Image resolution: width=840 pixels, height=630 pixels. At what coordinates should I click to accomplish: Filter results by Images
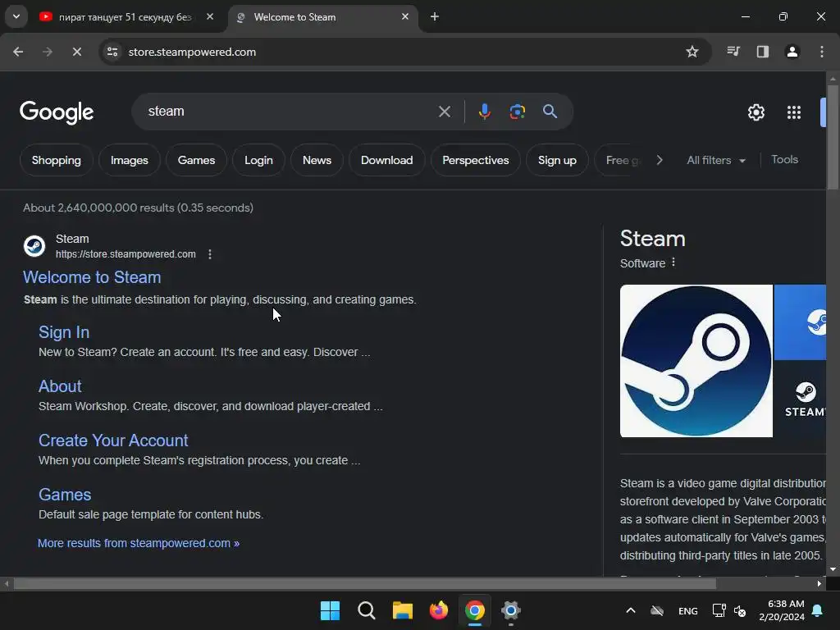(129, 160)
